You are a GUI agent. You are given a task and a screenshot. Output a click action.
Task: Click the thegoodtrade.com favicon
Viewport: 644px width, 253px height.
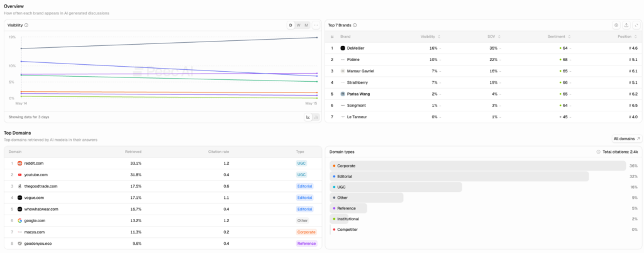coord(19,186)
